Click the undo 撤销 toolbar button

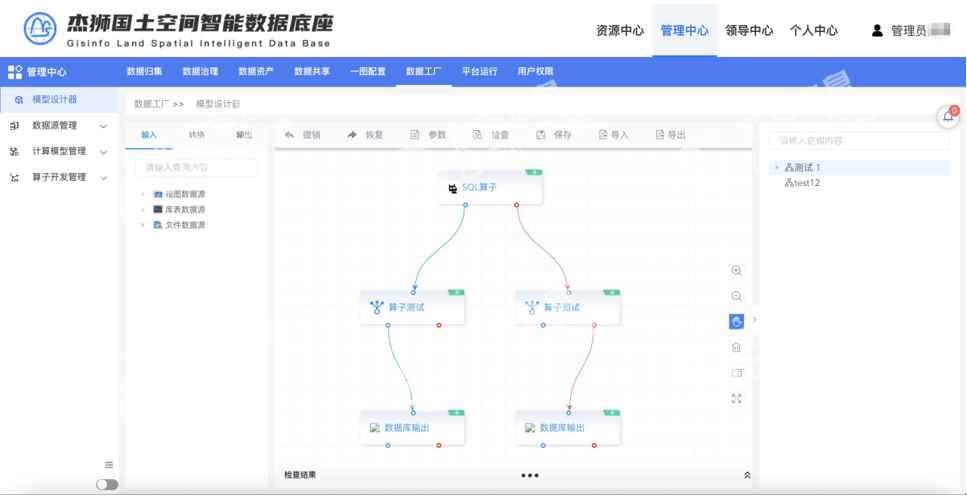(x=303, y=135)
